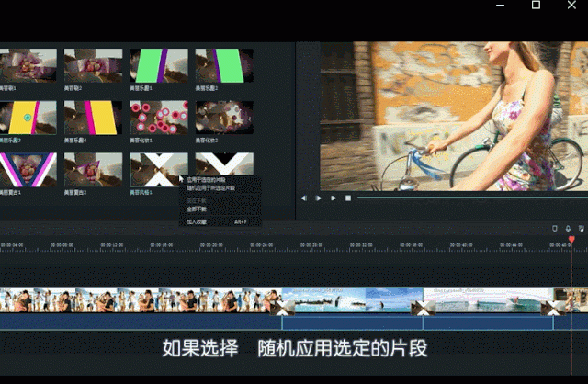Click the marker shield icon above the timeline
The height and width of the screenshot is (384, 588).
coord(555,229)
